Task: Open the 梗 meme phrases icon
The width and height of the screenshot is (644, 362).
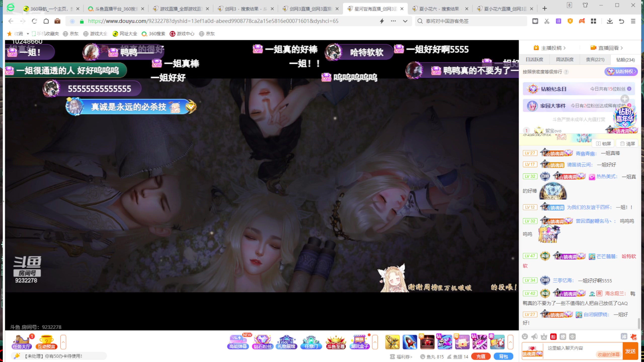Action: point(563,337)
